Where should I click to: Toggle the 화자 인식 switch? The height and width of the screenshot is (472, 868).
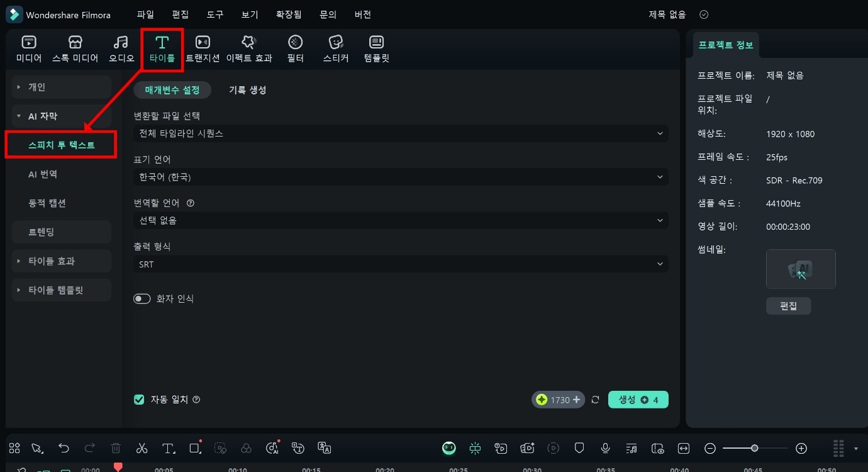pos(142,299)
